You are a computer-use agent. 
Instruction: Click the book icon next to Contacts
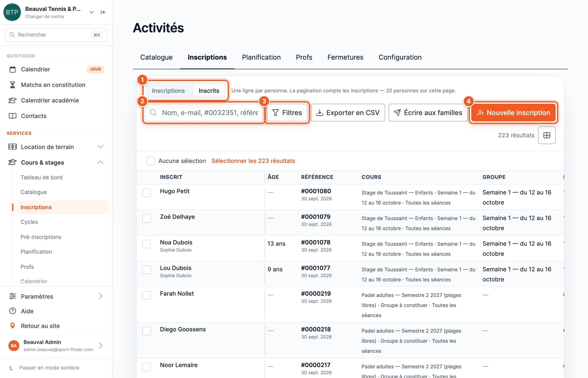click(13, 116)
